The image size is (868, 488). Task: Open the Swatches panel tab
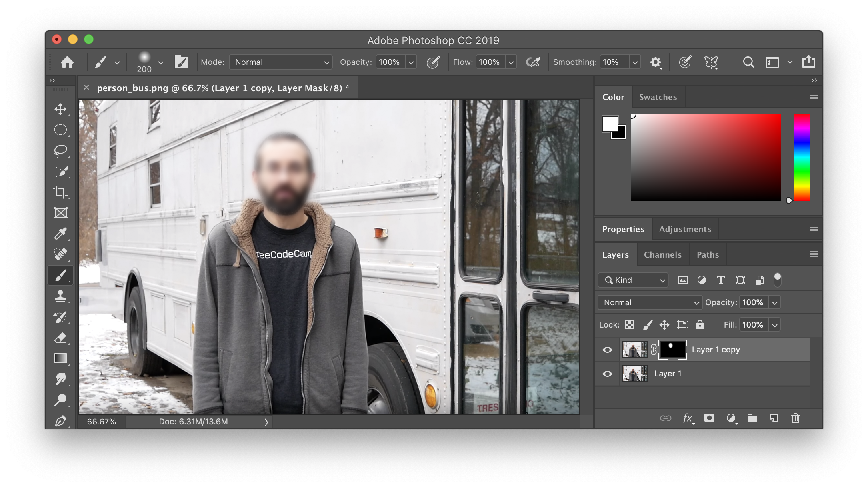pyautogui.click(x=658, y=96)
